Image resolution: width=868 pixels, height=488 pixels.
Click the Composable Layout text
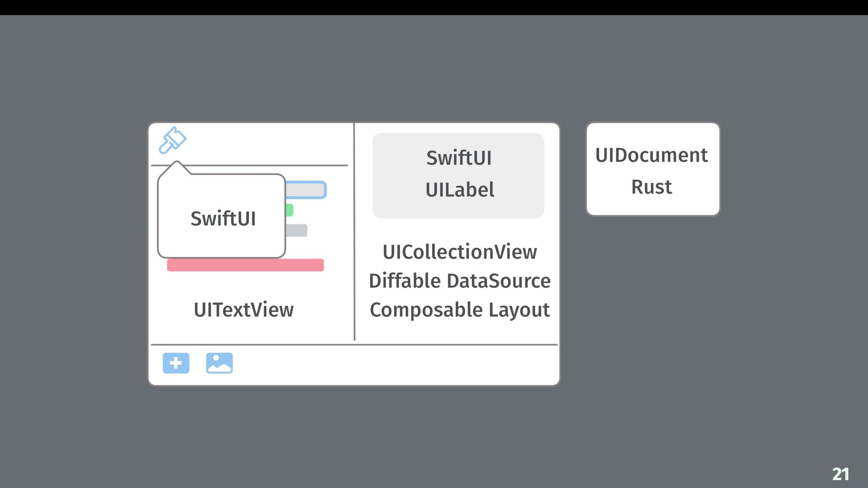(460, 310)
